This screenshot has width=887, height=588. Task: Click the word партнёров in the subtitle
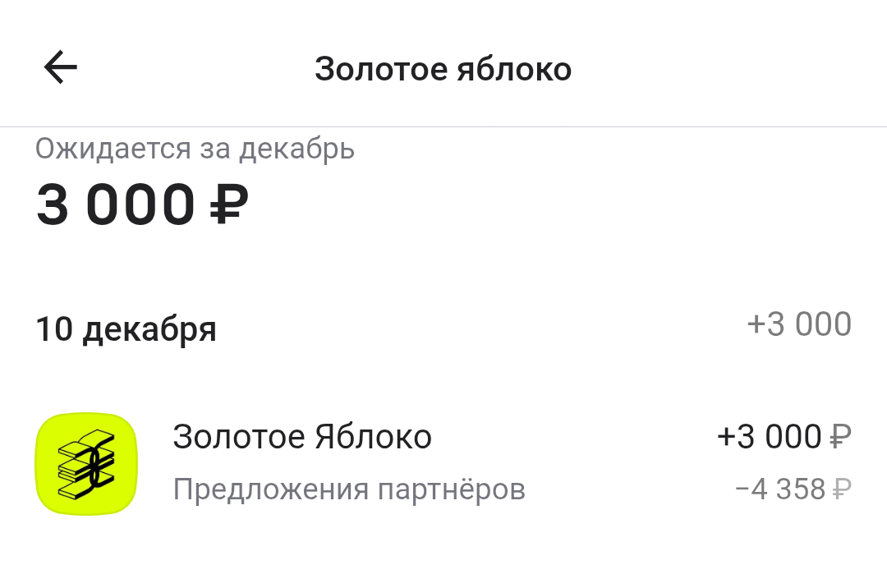pyautogui.click(x=451, y=490)
